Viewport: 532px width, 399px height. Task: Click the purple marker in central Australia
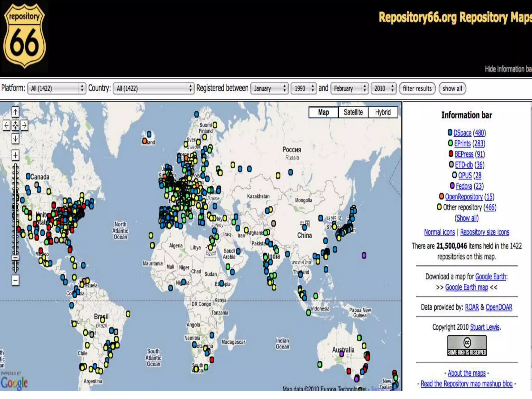pyautogui.click(x=342, y=354)
